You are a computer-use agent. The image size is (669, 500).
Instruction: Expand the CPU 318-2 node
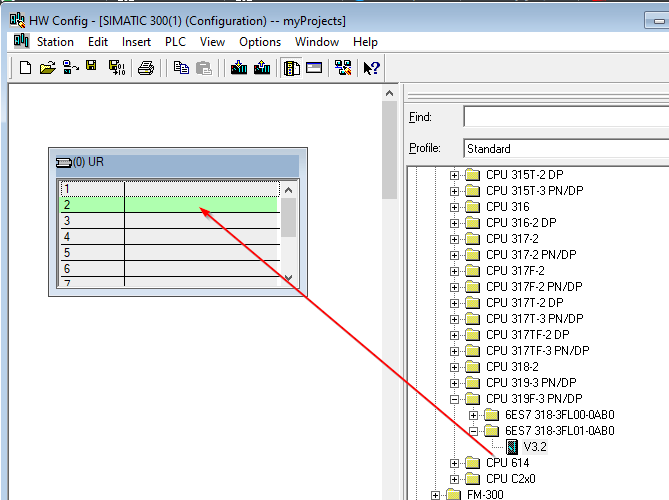[x=454, y=367]
